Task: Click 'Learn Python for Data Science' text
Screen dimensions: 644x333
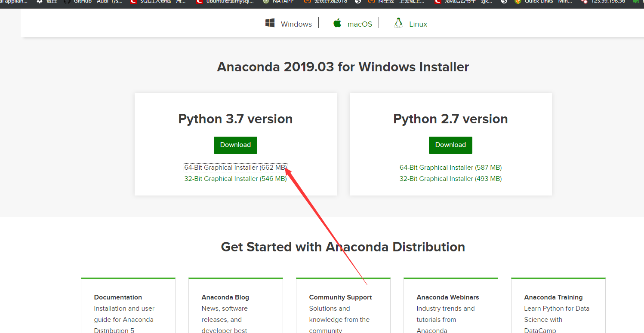Action: 557,319
